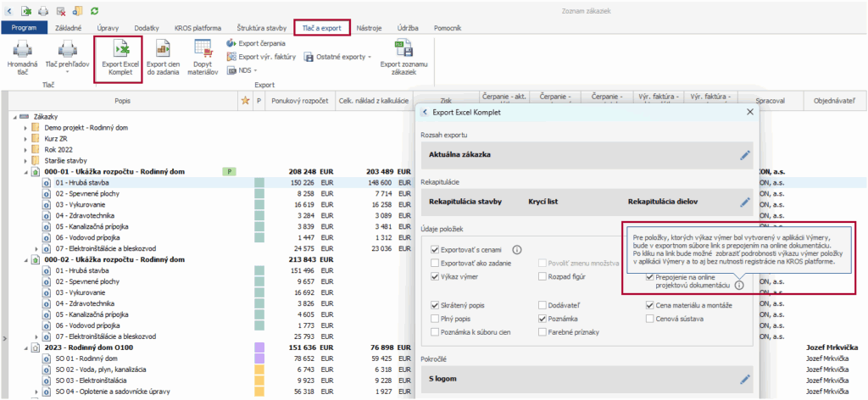Edit Pokročilé S logom pencil icon
This screenshot has width=868, height=400.
(x=744, y=378)
